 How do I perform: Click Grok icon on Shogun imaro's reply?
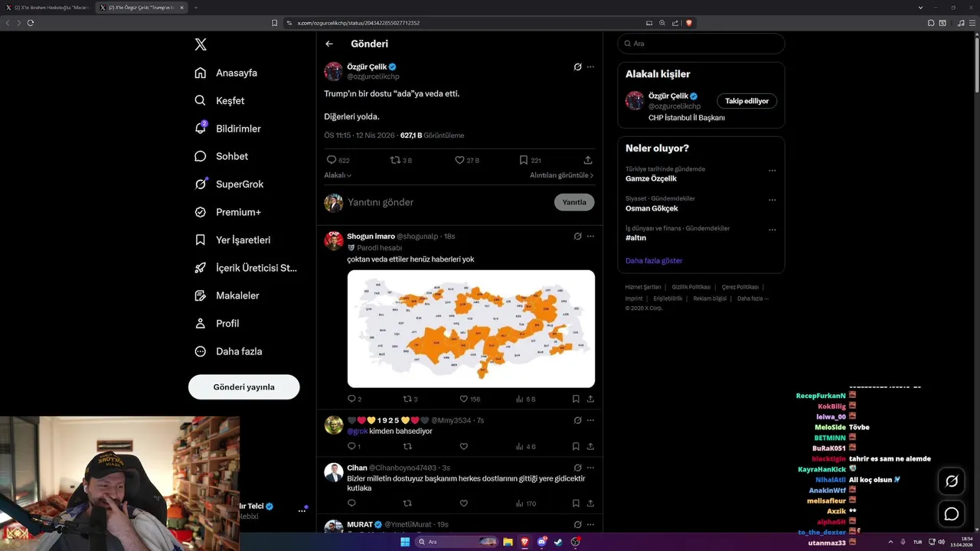click(578, 236)
